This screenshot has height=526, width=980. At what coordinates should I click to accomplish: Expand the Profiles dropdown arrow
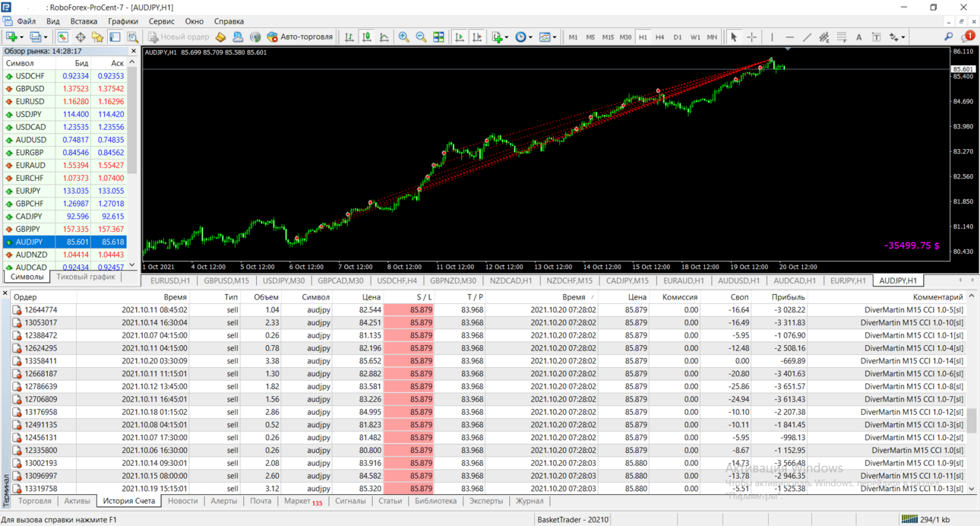point(46,36)
